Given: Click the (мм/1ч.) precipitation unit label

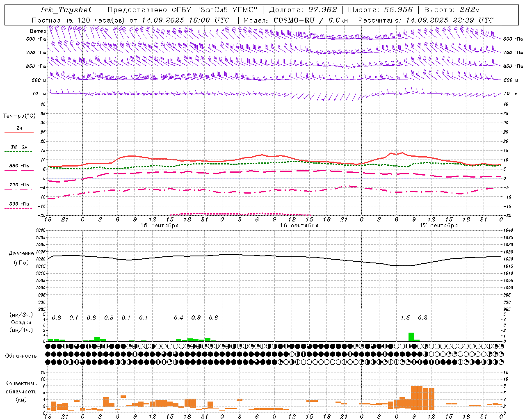Looking at the screenshot, I should [x=21, y=330].
